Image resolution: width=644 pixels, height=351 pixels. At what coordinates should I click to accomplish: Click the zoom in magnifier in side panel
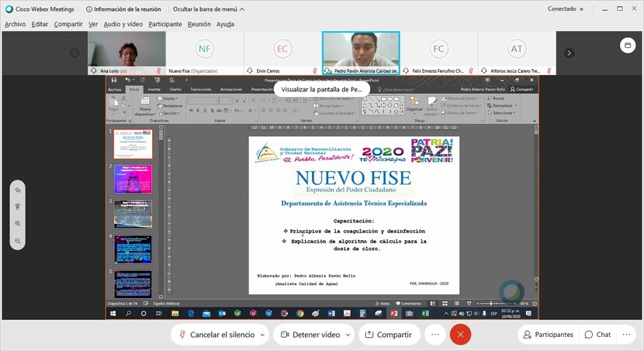(18, 224)
